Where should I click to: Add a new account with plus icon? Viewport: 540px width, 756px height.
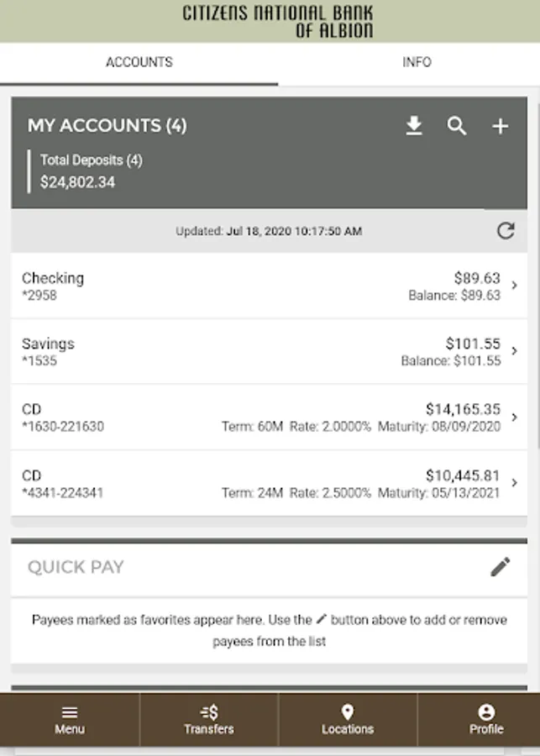tap(500, 127)
